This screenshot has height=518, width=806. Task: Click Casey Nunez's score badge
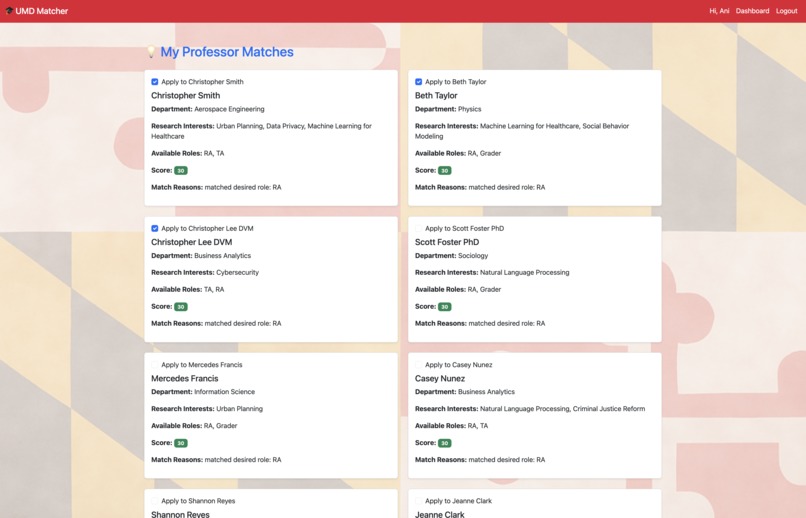445,443
